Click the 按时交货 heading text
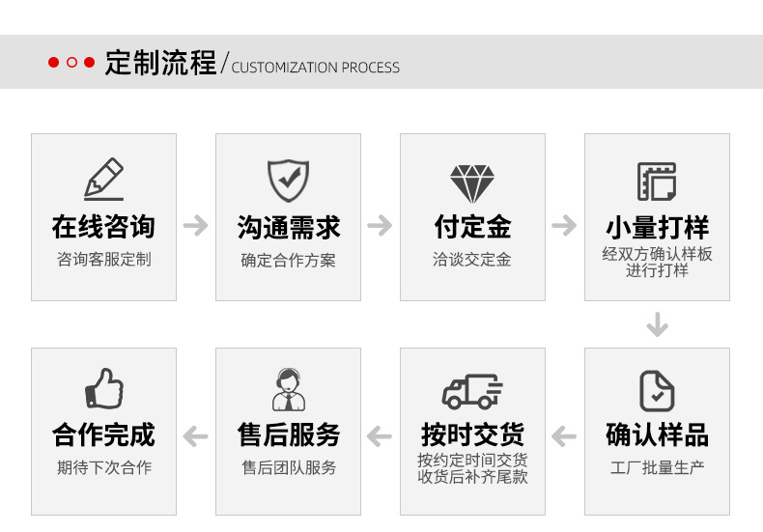The height and width of the screenshot is (532, 763). point(472,434)
